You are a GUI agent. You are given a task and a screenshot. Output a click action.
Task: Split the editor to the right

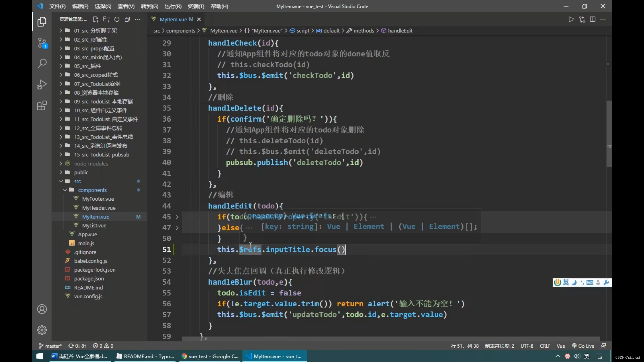point(593,19)
